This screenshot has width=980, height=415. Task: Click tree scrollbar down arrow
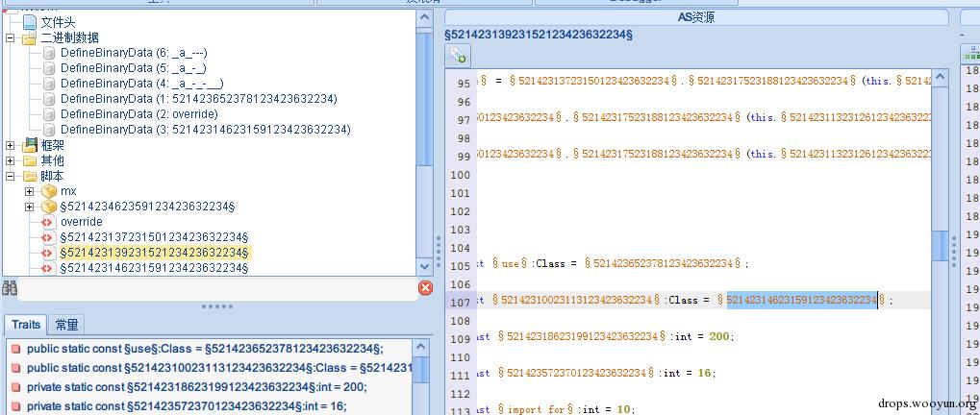424,267
